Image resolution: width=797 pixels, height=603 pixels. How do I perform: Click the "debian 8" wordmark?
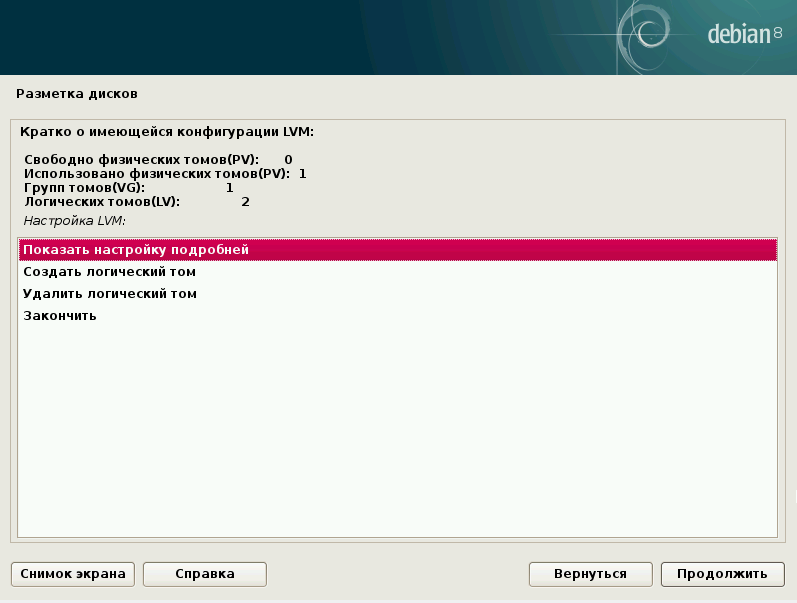coord(744,35)
